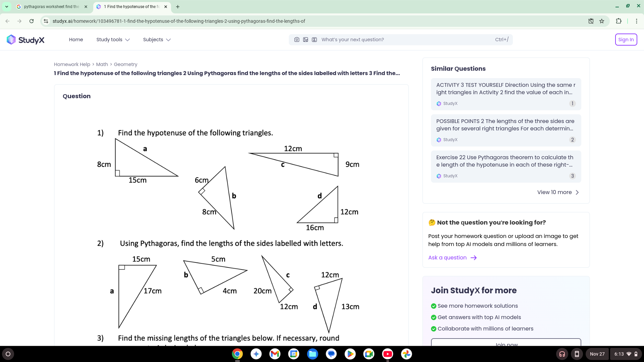Click the StudyX logo

[x=25, y=40]
